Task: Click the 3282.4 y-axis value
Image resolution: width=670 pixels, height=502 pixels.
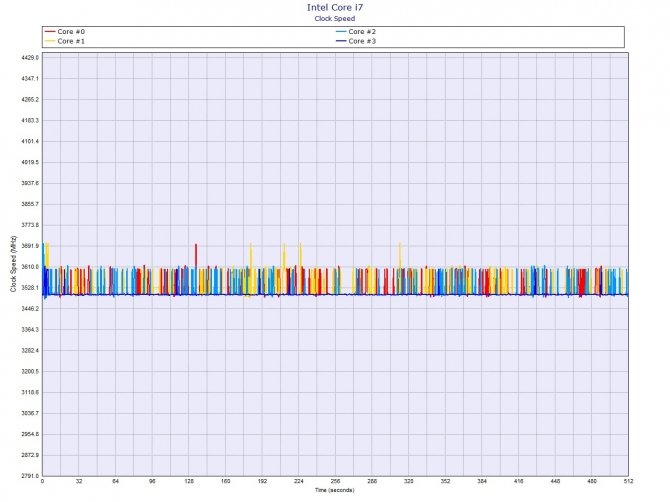Action: pos(30,351)
